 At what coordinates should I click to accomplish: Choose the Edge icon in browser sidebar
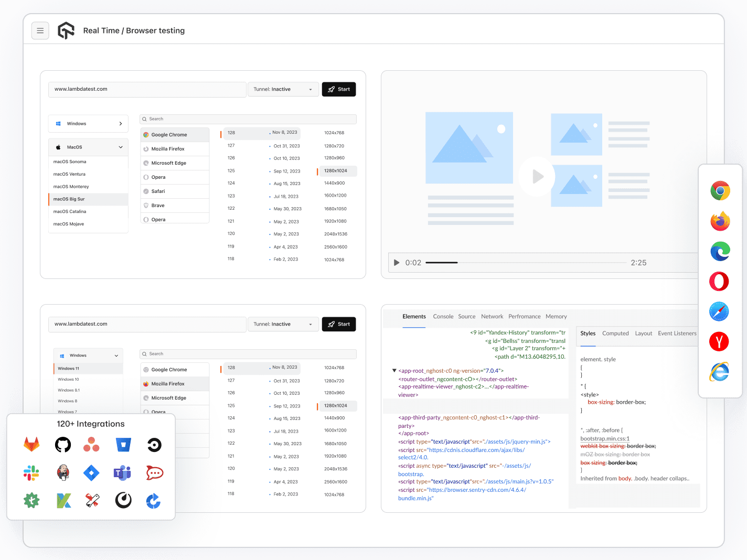point(720,252)
